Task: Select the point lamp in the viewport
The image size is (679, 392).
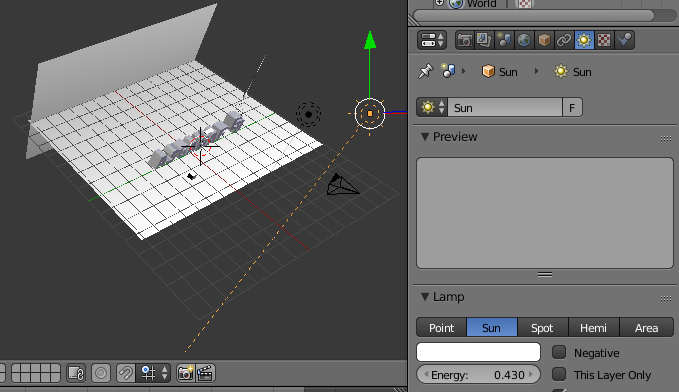Action: coord(308,114)
